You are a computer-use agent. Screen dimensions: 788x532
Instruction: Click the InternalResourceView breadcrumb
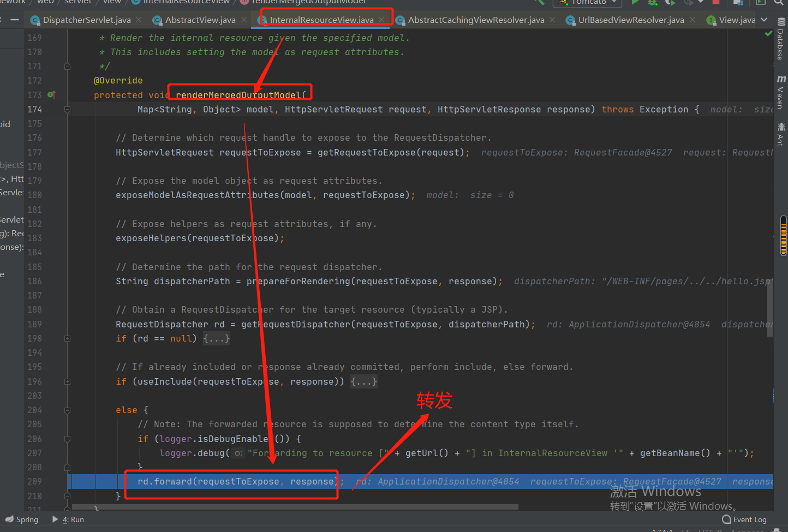click(181, 2)
